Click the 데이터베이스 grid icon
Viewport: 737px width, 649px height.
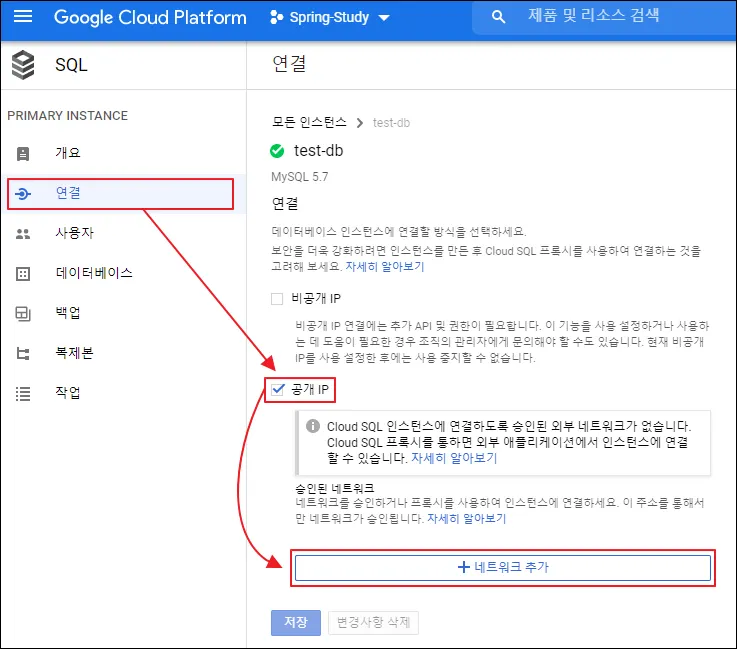click(23, 274)
